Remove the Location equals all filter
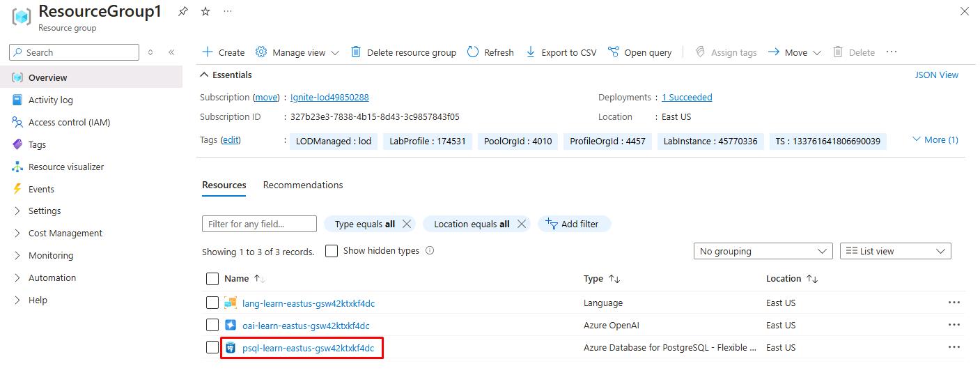Viewport: 980px width, 389px height. point(521,224)
